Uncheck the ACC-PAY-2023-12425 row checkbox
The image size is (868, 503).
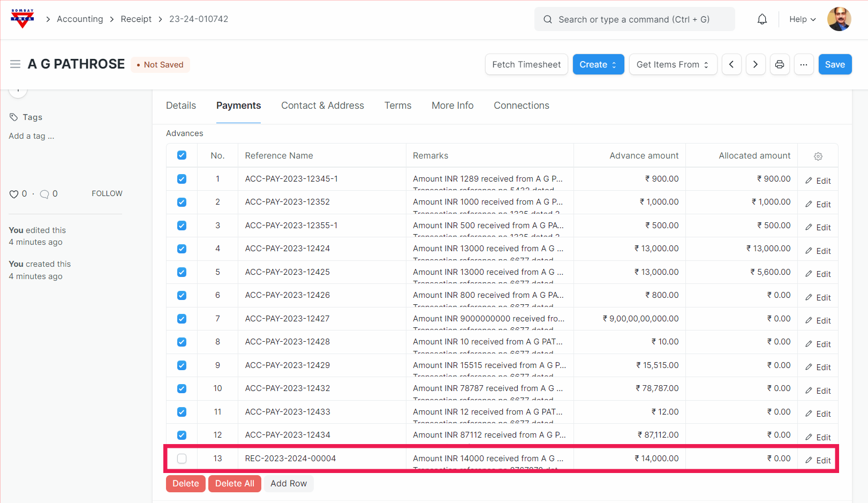click(182, 272)
